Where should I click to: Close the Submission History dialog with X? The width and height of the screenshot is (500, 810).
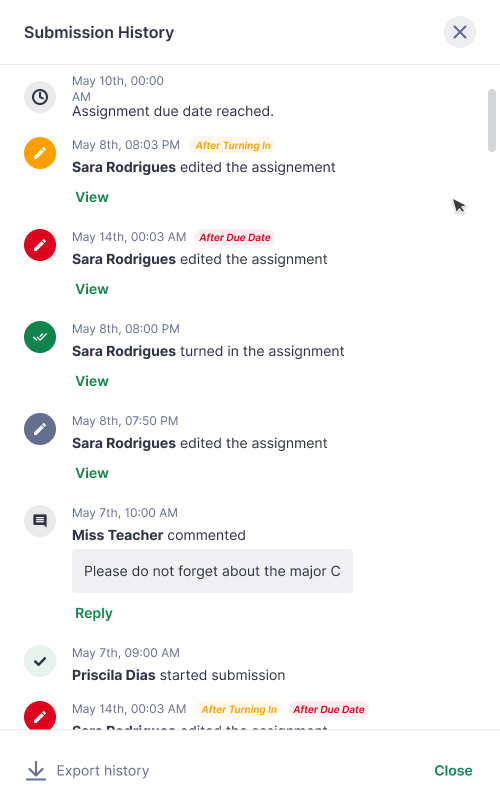pos(460,32)
